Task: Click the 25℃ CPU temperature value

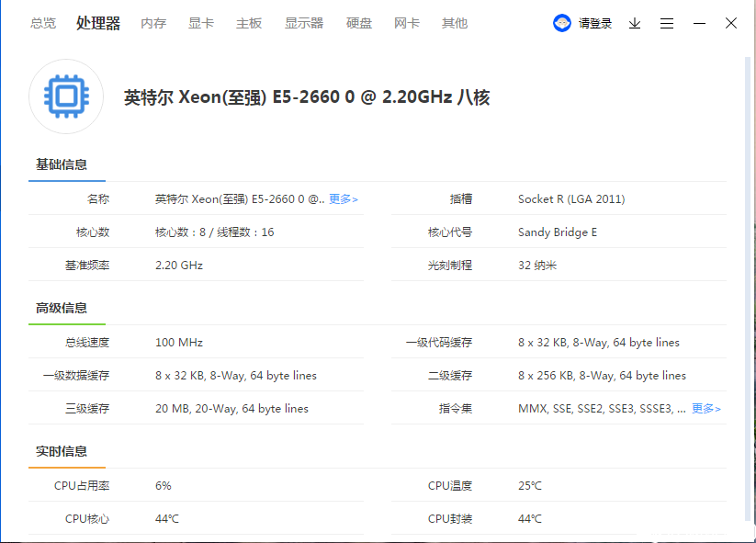Action: pos(530,486)
